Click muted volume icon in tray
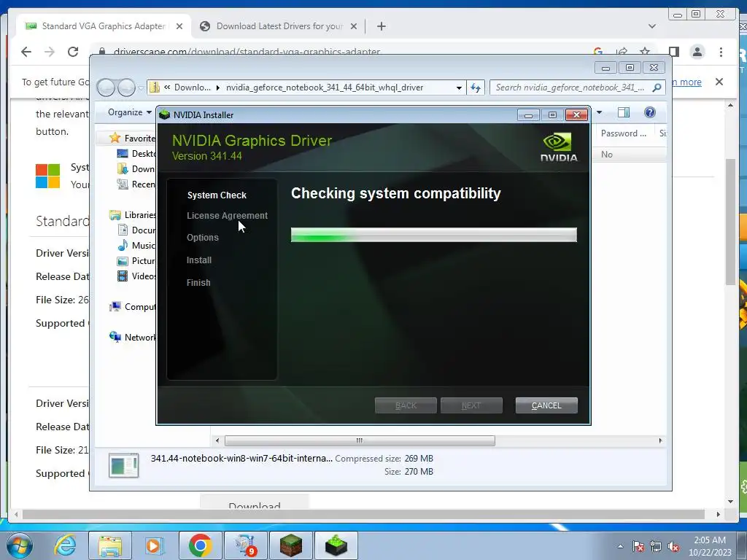 coord(673,547)
